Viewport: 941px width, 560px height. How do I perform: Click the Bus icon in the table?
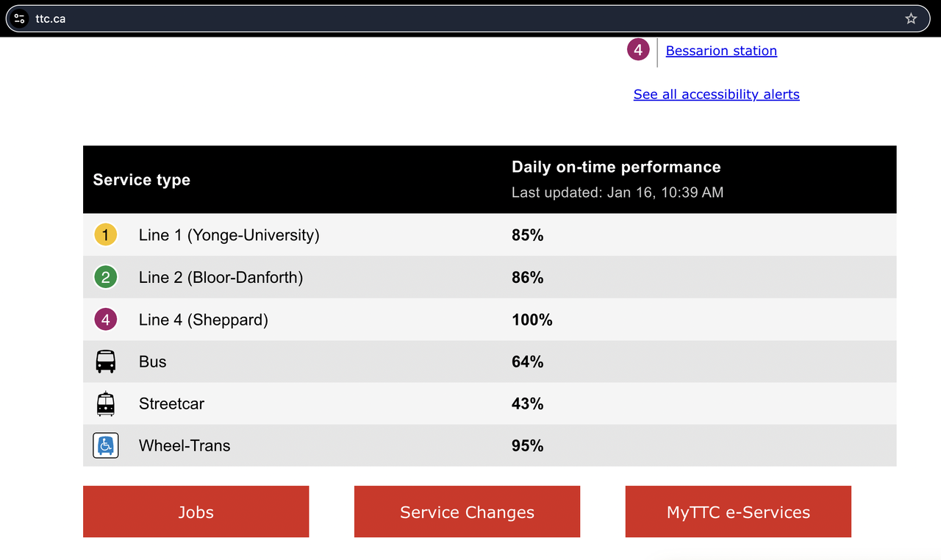pos(106,362)
